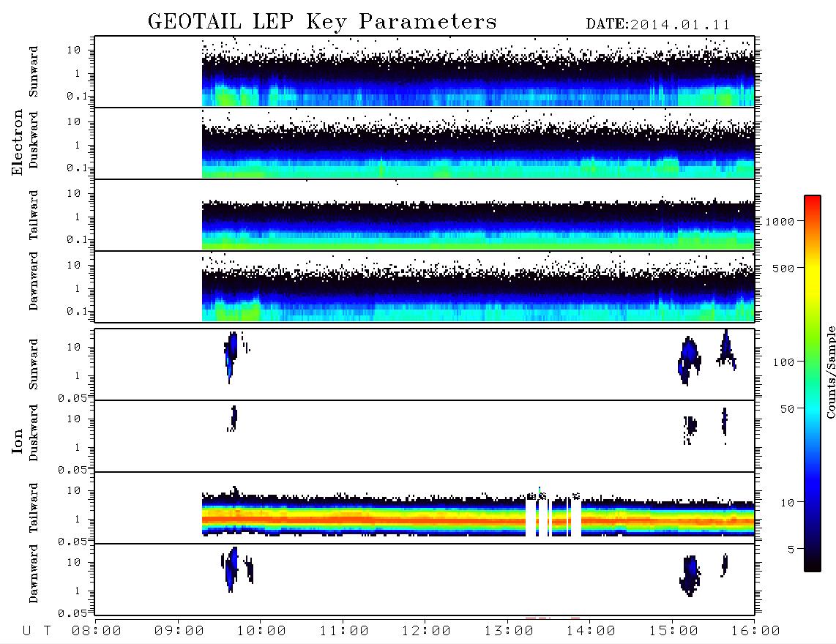Image resolution: width=836 pixels, height=644 pixels.
Task: Click the Electron "Dawnward" panel label
Action: coord(34,281)
